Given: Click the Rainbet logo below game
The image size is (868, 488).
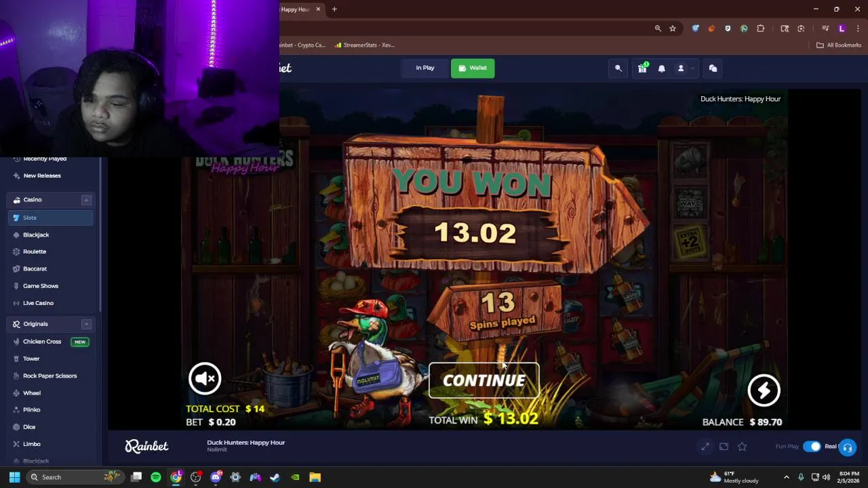Looking at the screenshot, I should pyautogui.click(x=146, y=446).
